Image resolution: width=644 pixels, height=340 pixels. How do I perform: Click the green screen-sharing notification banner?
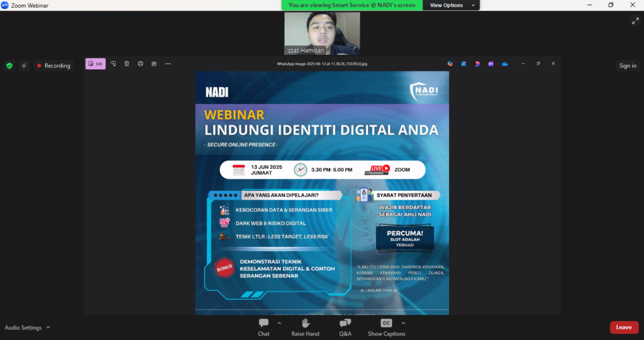(352, 5)
